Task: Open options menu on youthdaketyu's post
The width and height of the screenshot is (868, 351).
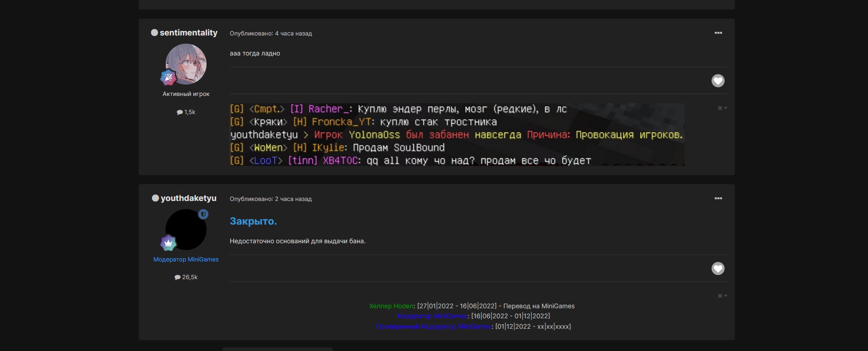Action: (718, 198)
